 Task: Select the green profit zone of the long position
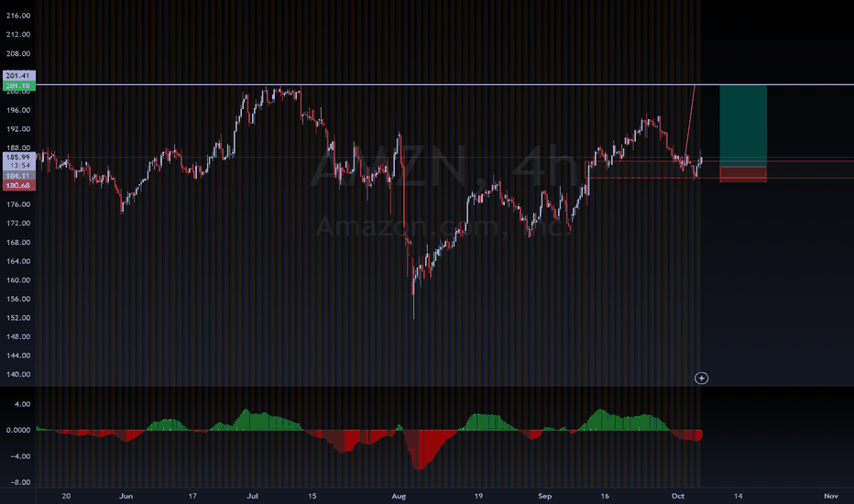pyautogui.click(x=743, y=126)
